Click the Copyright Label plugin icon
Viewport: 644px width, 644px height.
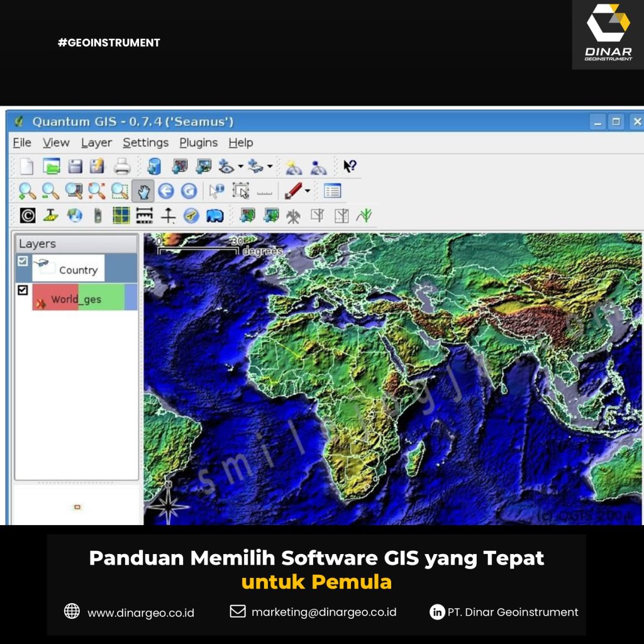(x=28, y=216)
